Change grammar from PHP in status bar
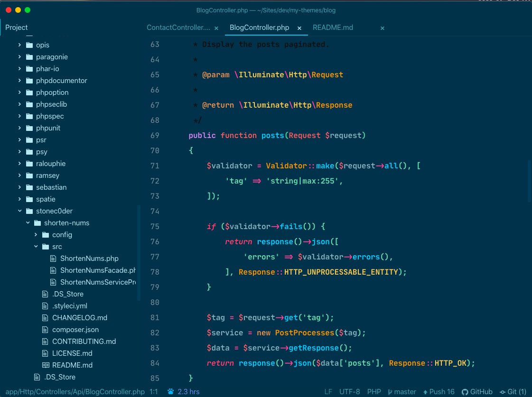Screen dimensions: 532x397 click(x=374, y=392)
